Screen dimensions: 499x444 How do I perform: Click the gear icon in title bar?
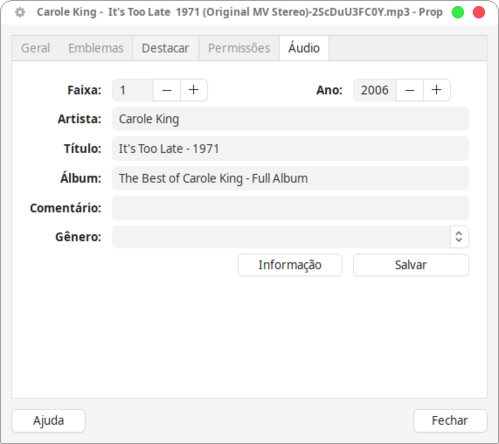click(20, 12)
